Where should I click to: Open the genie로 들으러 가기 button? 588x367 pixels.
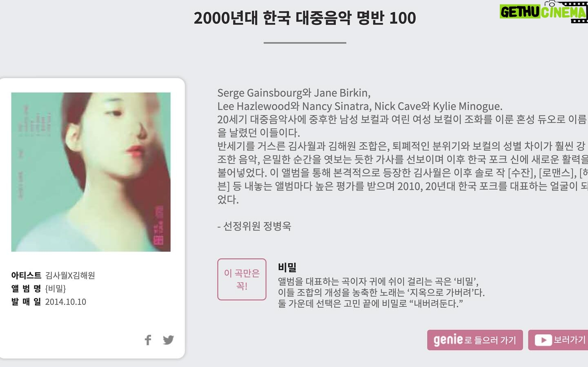(475, 340)
